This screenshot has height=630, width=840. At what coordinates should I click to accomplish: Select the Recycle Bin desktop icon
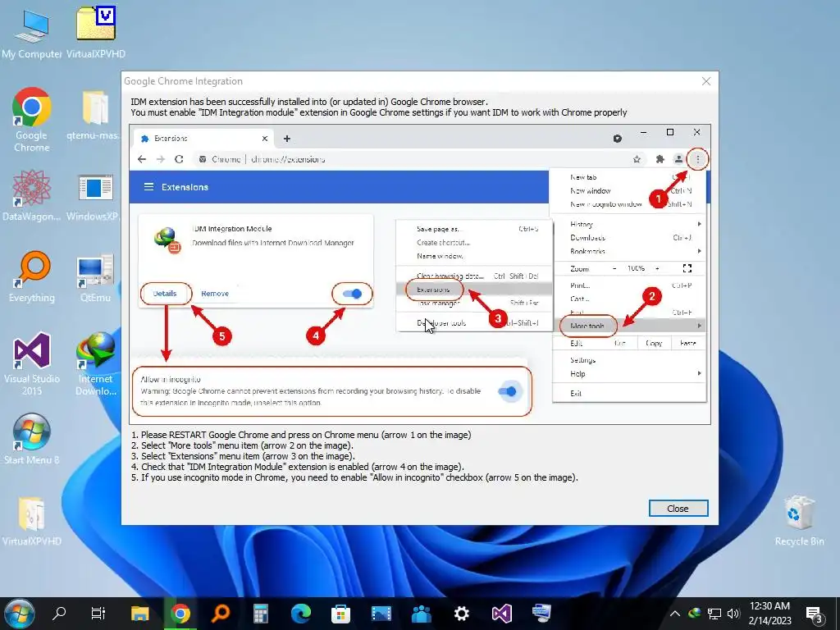pyautogui.click(x=799, y=520)
